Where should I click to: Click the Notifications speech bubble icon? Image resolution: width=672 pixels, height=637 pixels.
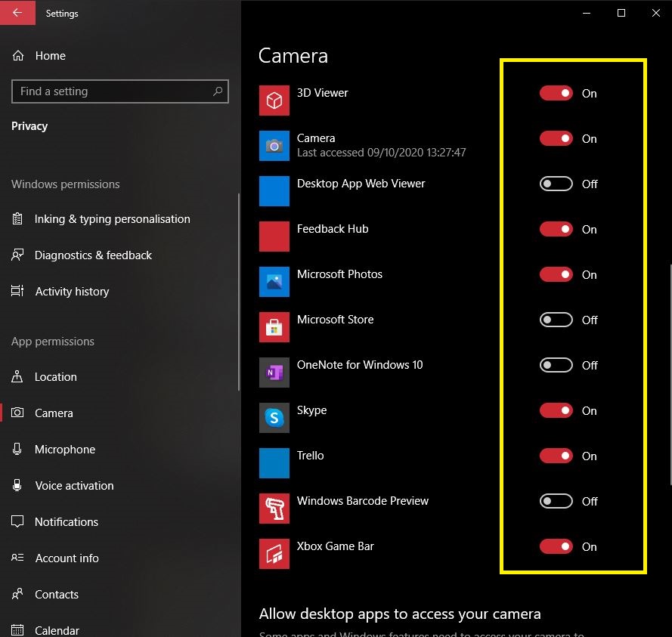(17, 521)
